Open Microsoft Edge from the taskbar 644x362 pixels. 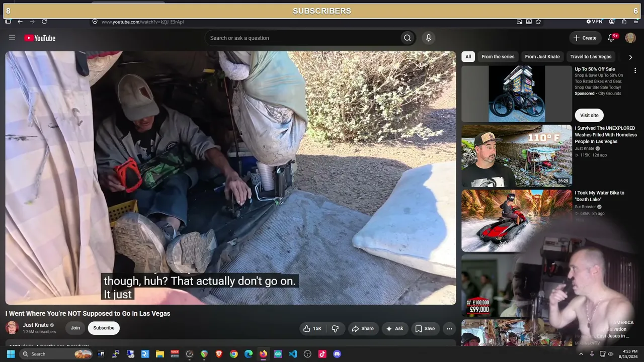tap(249, 354)
